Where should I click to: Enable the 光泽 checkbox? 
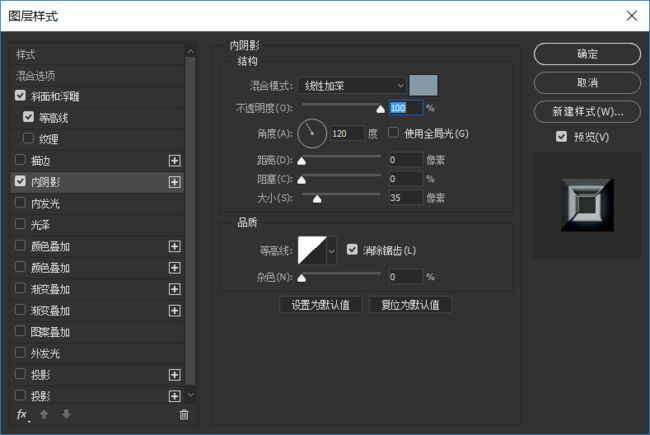20,224
